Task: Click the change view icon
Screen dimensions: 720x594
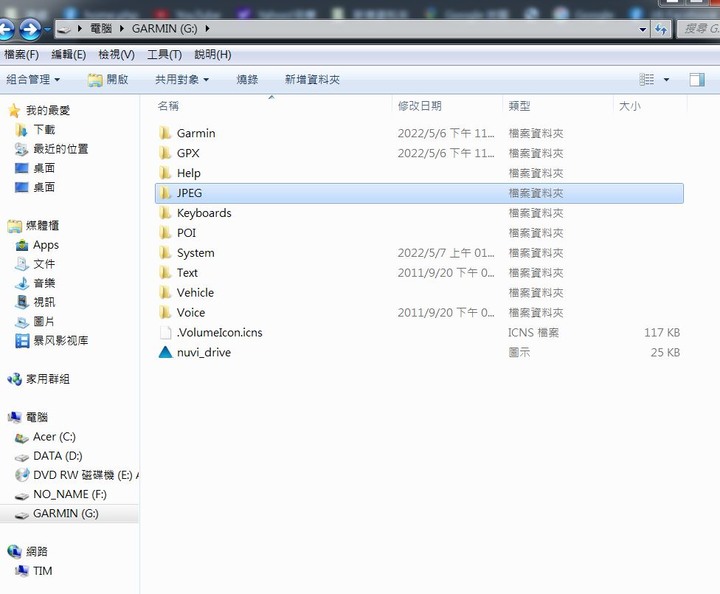Action: click(x=647, y=79)
